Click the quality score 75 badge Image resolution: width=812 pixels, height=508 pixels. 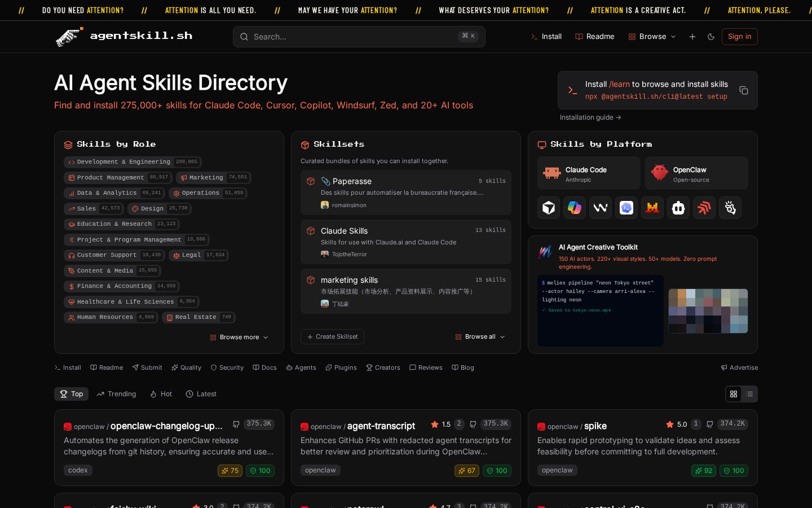coord(230,470)
